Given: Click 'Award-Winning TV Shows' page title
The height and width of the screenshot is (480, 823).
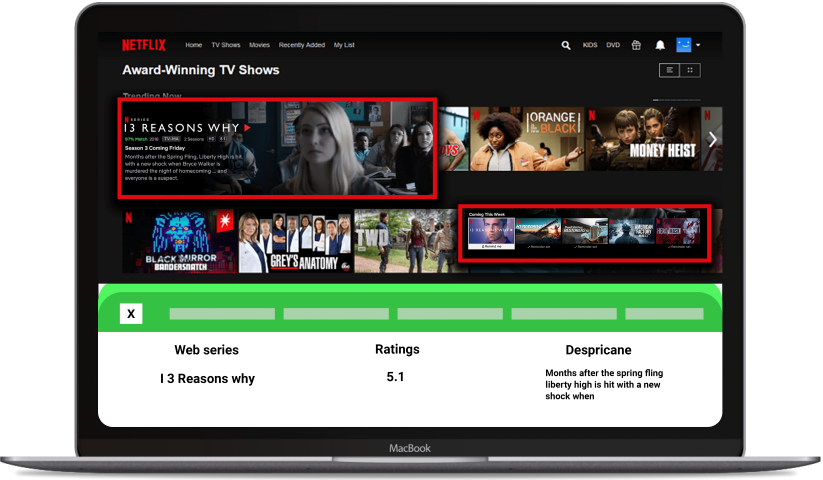Looking at the screenshot, I should pos(201,70).
